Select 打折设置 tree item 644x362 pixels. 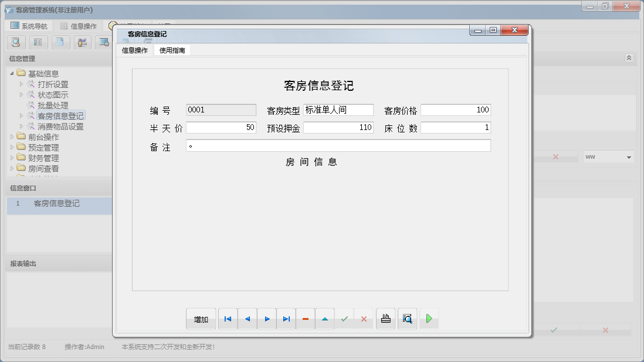(53, 84)
